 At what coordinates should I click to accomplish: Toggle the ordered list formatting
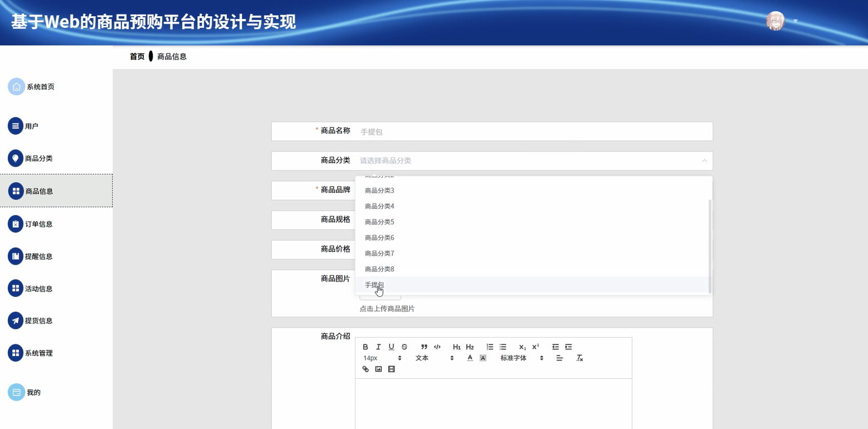click(490, 347)
